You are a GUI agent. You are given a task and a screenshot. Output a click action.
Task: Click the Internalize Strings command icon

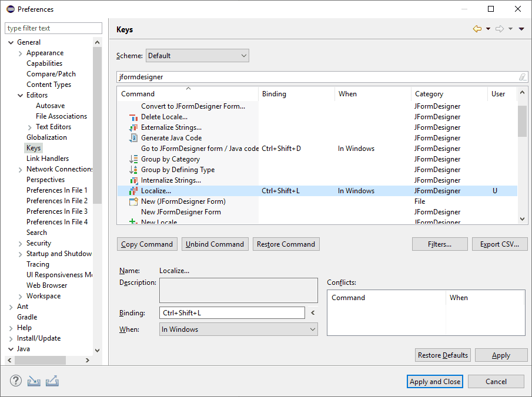(x=133, y=180)
